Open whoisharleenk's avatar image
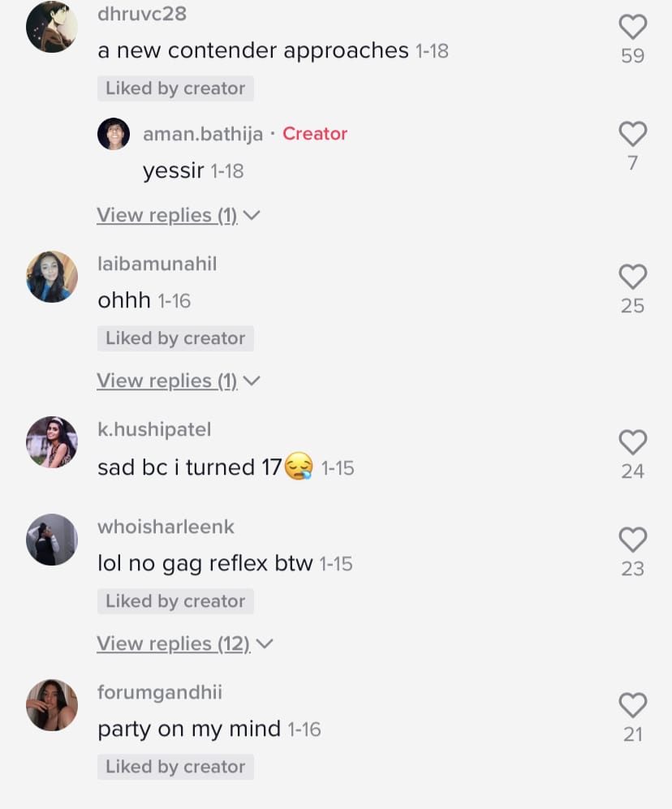This screenshot has height=809, width=672. point(52,540)
